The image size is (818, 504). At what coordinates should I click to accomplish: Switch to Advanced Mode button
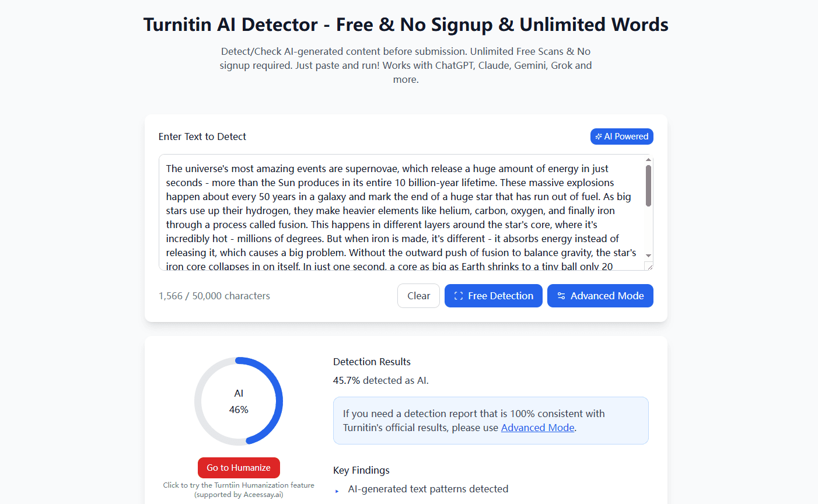click(600, 296)
